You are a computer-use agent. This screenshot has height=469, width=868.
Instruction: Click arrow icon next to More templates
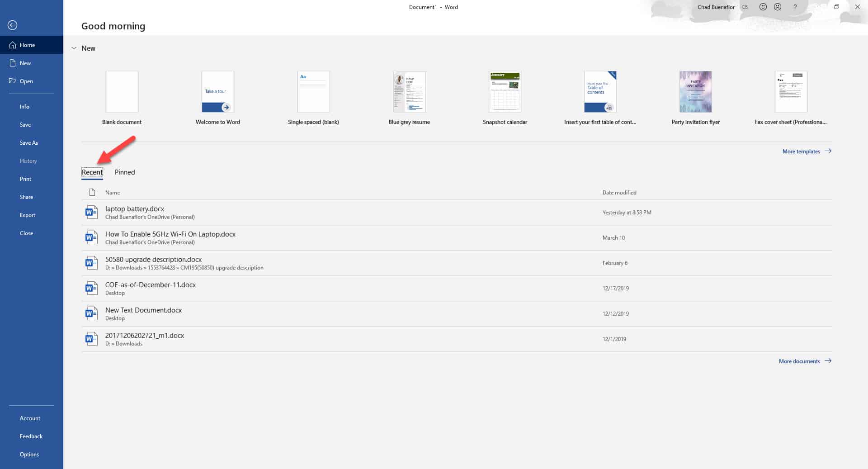point(828,151)
